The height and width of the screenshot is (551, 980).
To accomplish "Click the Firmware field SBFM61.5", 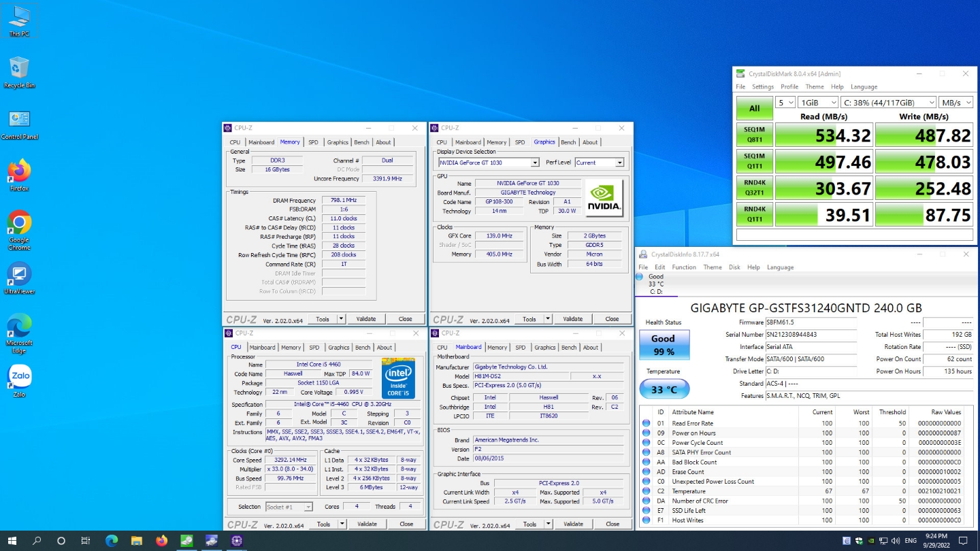I will 811,322.
